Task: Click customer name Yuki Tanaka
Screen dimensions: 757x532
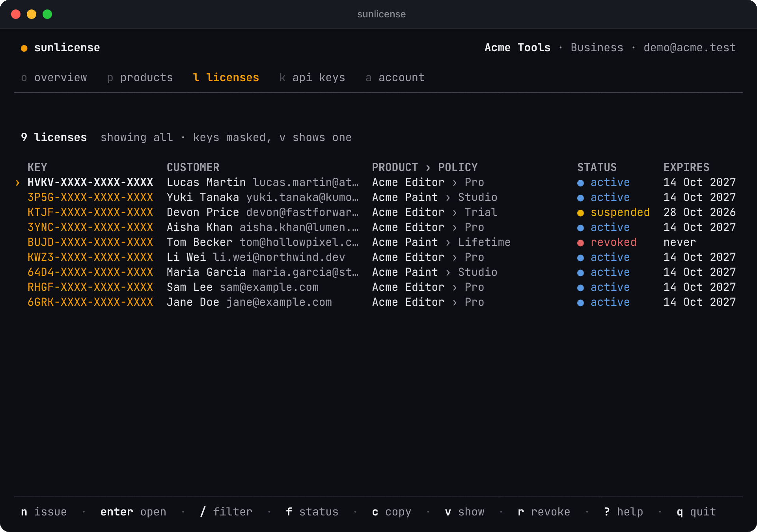Action: pos(203,197)
